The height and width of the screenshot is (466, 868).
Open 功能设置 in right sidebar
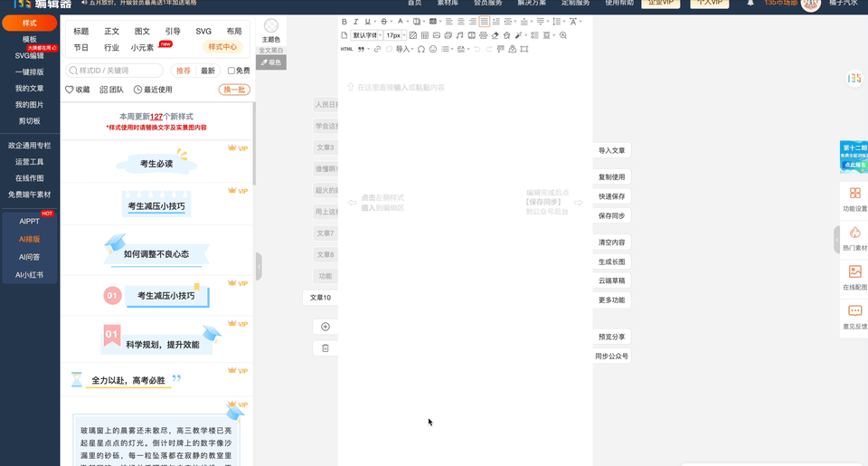click(854, 199)
